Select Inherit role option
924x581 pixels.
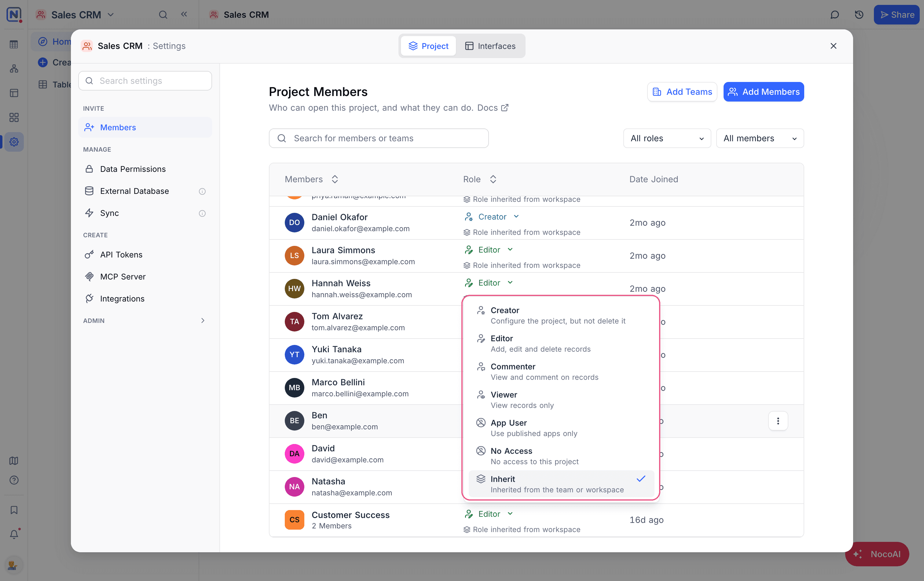point(561,484)
